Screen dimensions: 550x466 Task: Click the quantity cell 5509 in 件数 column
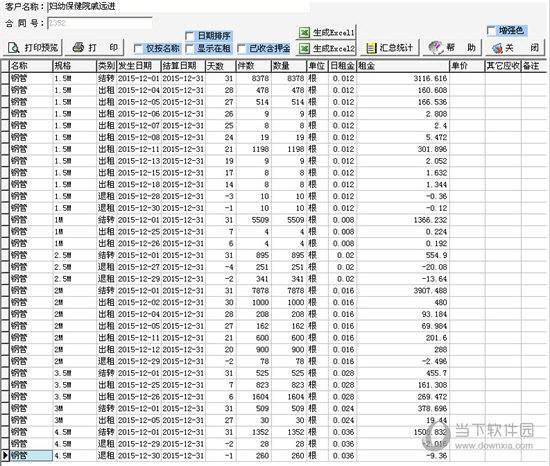coord(260,220)
